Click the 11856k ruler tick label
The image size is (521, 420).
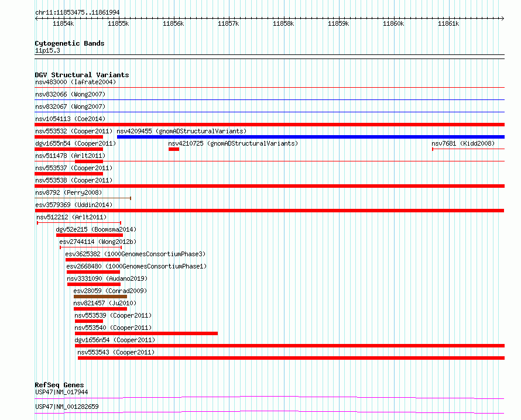pyautogui.click(x=173, y=24)
